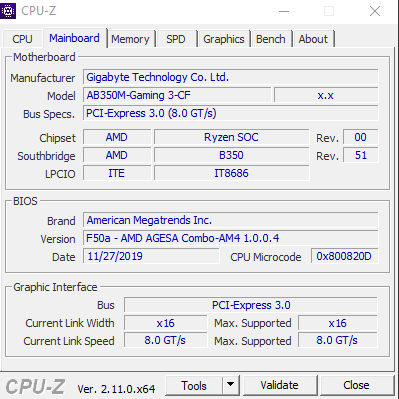
Task: Click the Southbridge Rev. value 51
Action: coord(361,155)
